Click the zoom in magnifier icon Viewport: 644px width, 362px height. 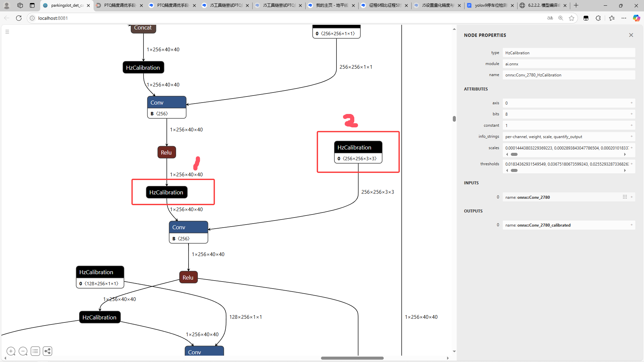click(11, 351)
